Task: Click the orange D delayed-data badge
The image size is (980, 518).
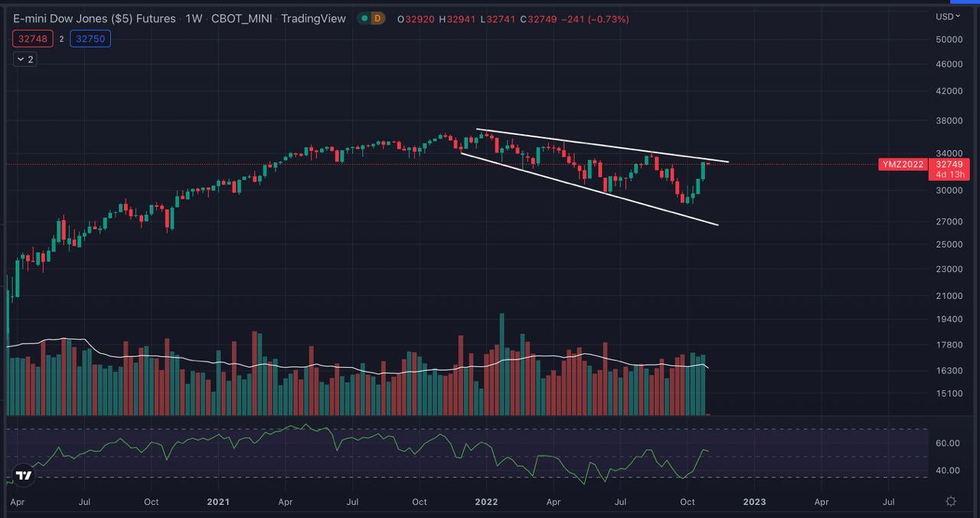Action: 377,18
